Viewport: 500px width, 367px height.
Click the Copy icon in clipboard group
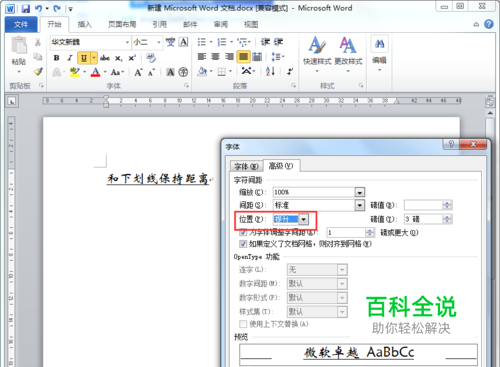[38, 57]
